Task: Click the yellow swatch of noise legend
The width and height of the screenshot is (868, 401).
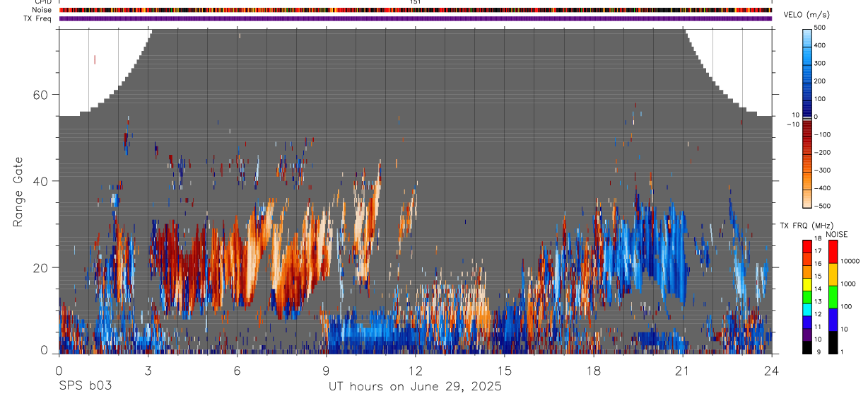Action: (833, 274)
